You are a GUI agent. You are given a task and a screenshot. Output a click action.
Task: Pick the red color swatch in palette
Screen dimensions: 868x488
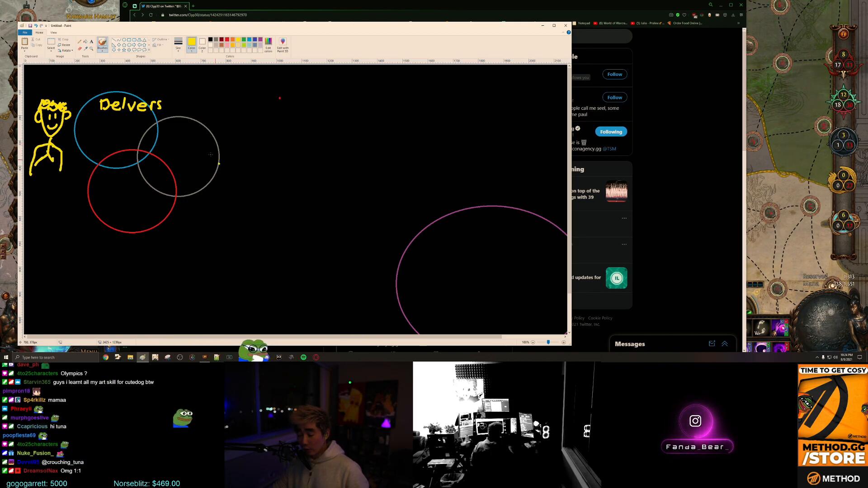(227, 39)
